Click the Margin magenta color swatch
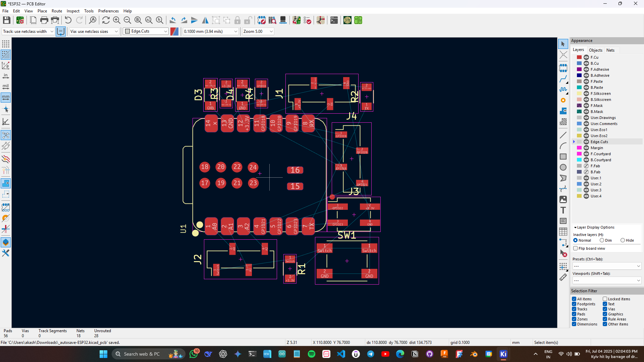Viewport: 644px width, 362px height. [x=579, y=148]
